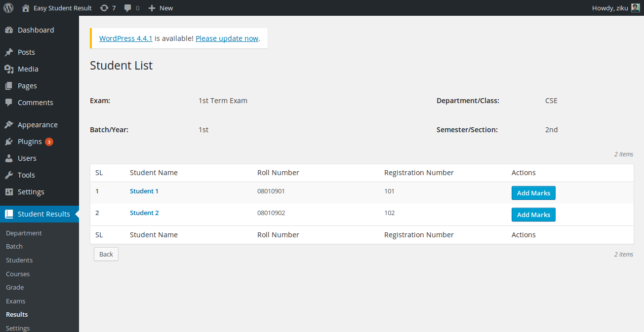Screen dimensions: 644x332
Task: Click the Tools wrench icon
Action: pos(9,175)
